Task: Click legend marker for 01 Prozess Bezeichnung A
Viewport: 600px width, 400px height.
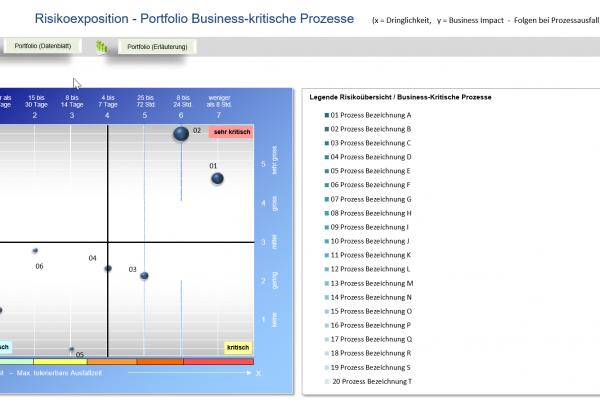Action: 326,115
